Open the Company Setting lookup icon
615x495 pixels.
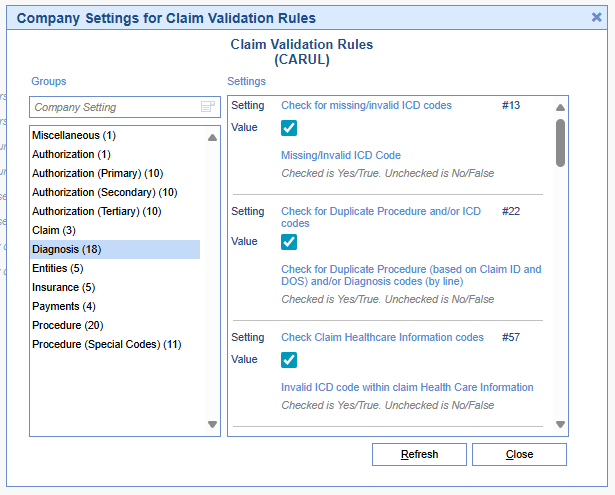[x=207, y=107]
